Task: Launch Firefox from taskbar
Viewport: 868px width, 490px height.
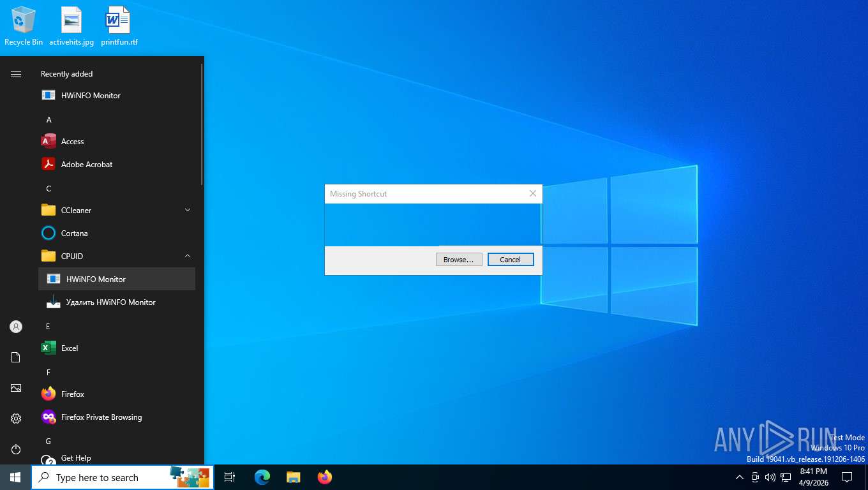Action: click(325, 477)
